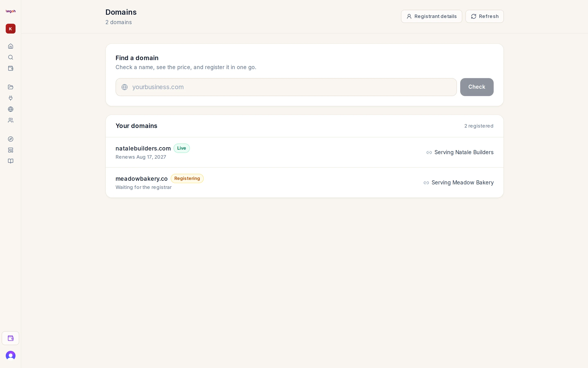588x368 pixels.
Task: Click the 2 domains subtitle
Action: [119, 22]
